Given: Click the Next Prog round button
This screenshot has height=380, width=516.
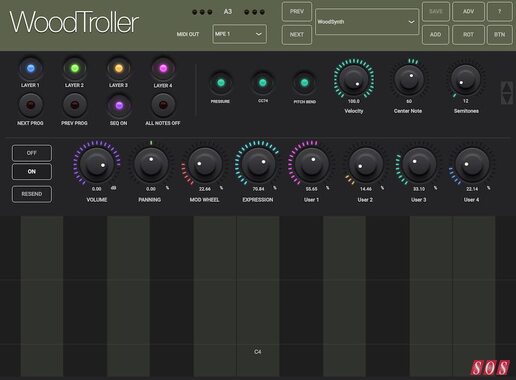Looking at the screenshot, I should pyautogui.click(x=30, y=105).
